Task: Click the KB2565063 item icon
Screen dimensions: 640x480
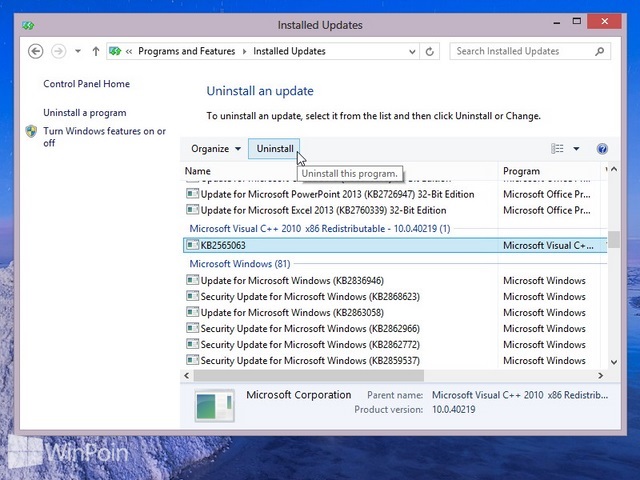Action: pyautogui.click(x=192, y=245)
